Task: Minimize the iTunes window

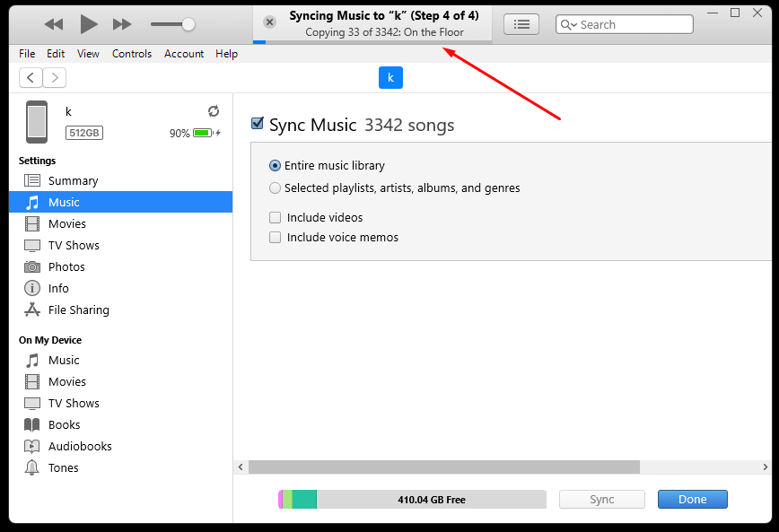Action: click(x=713, y=13)
